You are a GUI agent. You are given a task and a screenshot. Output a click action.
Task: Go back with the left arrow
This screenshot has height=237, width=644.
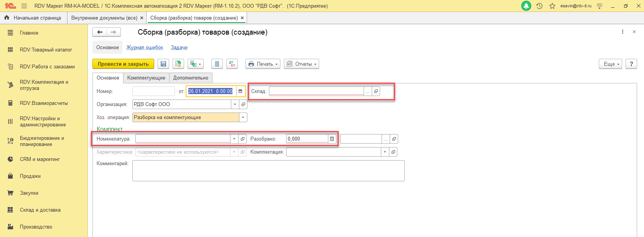tap(100, 32)
